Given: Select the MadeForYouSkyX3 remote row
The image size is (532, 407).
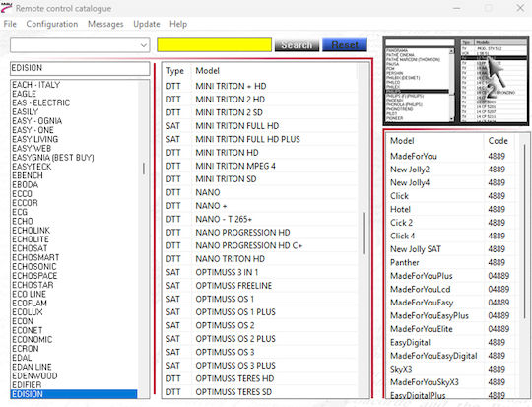Looking at the screenshot, I should 451,382.
